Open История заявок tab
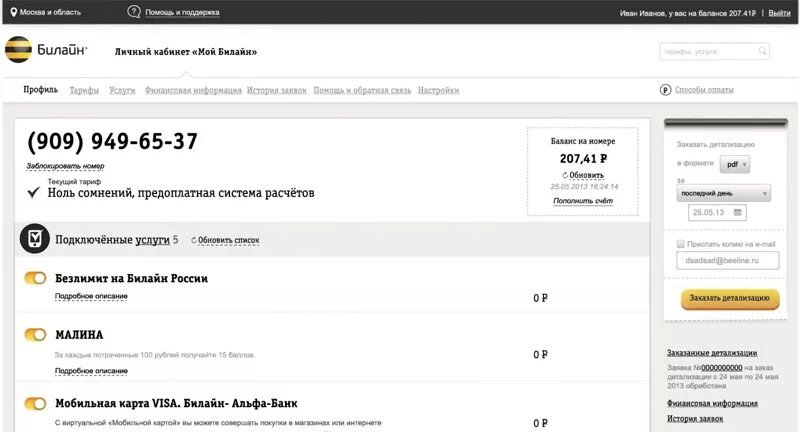Viewport: 800px width, 432px height. pos(277,90)
